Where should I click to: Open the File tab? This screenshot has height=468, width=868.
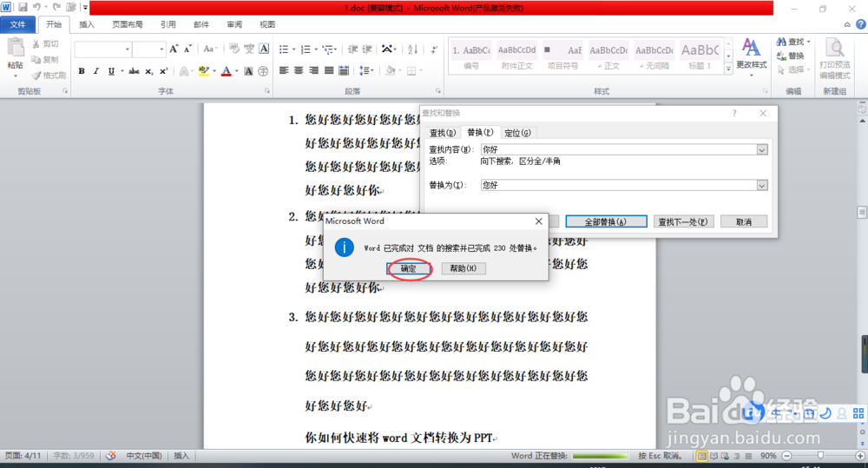point(17,24)
